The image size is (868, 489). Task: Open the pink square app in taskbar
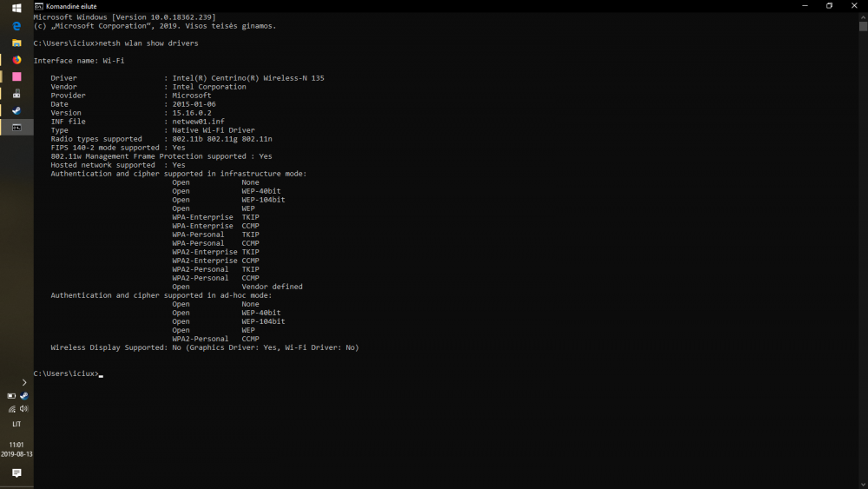(x=16, y=76)
